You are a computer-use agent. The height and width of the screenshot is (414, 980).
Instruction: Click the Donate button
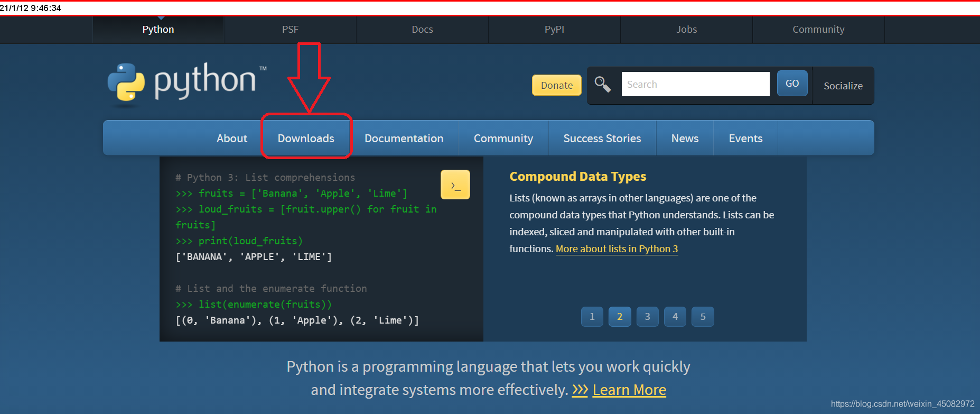click(557, 85)
